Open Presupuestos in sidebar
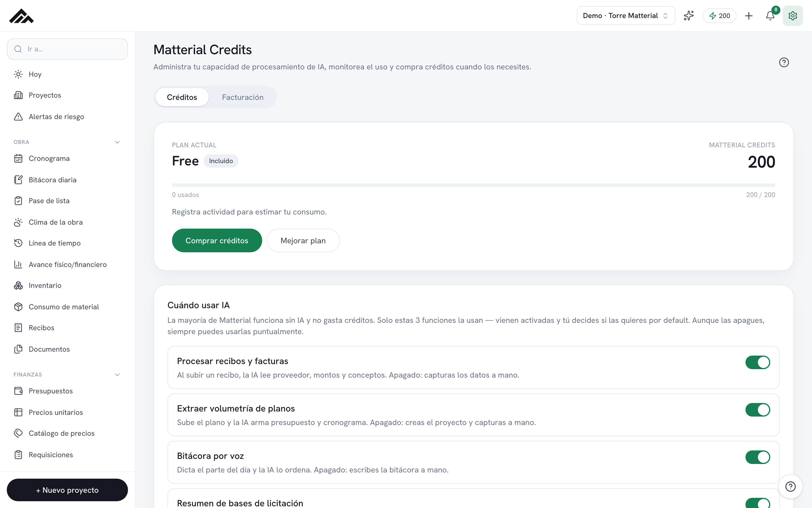This screenshot has width=812, height=508. [x=67, y=391]
